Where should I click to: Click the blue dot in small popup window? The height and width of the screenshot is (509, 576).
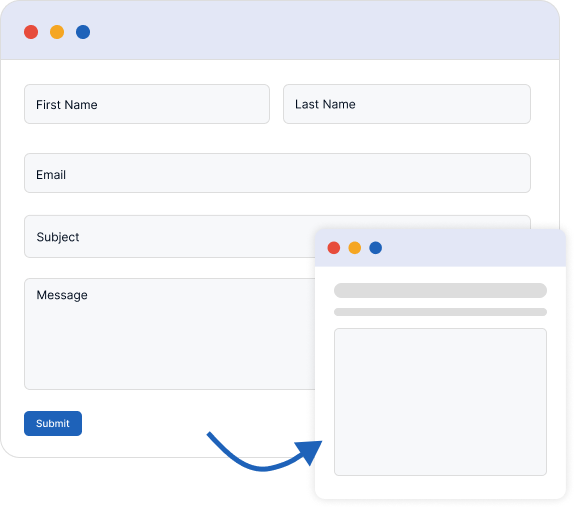click(375, 248)
